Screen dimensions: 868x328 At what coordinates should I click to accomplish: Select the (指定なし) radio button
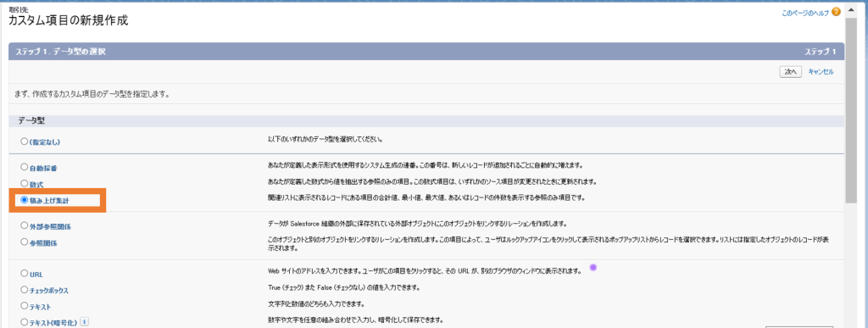[24, 142]
